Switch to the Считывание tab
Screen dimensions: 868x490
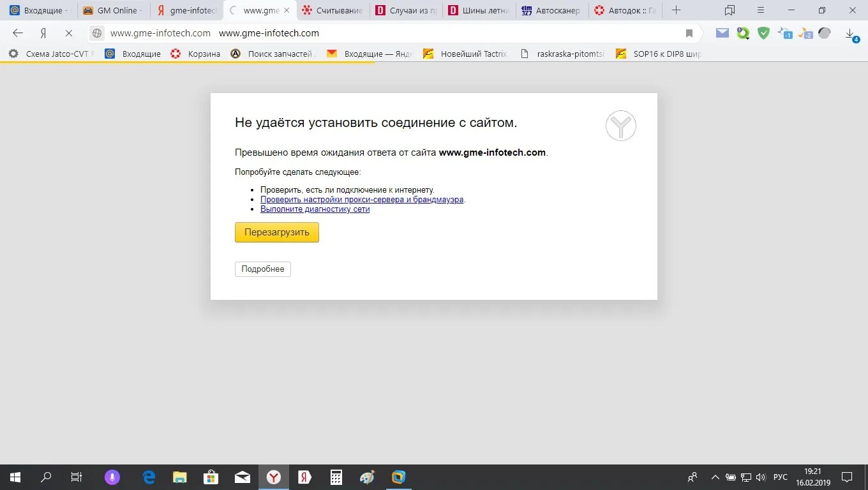tap(333, 10)
